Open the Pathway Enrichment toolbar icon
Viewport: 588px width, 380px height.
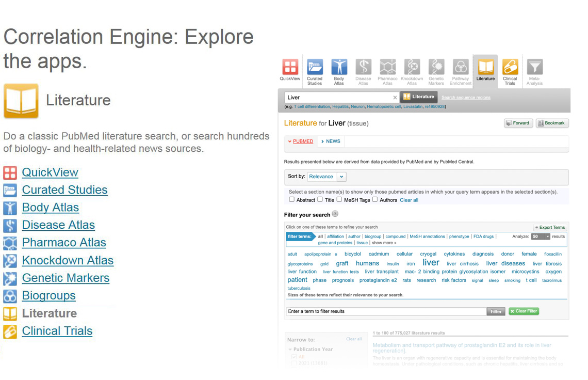(460, 68)
